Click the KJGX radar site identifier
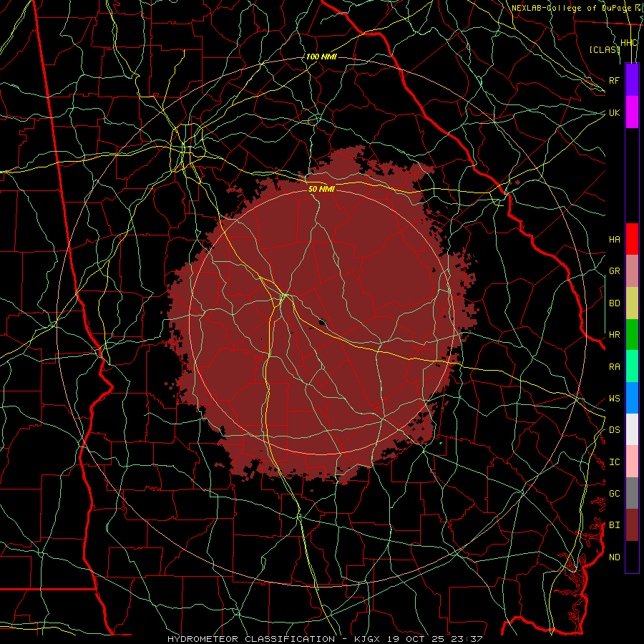Screen dimensions: 644x644 tap(369, 639)
